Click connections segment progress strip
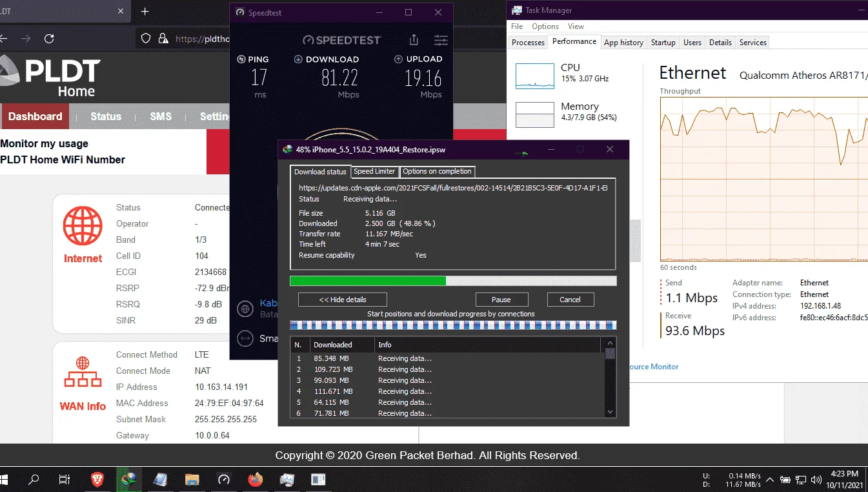 (x=453, y=325)
